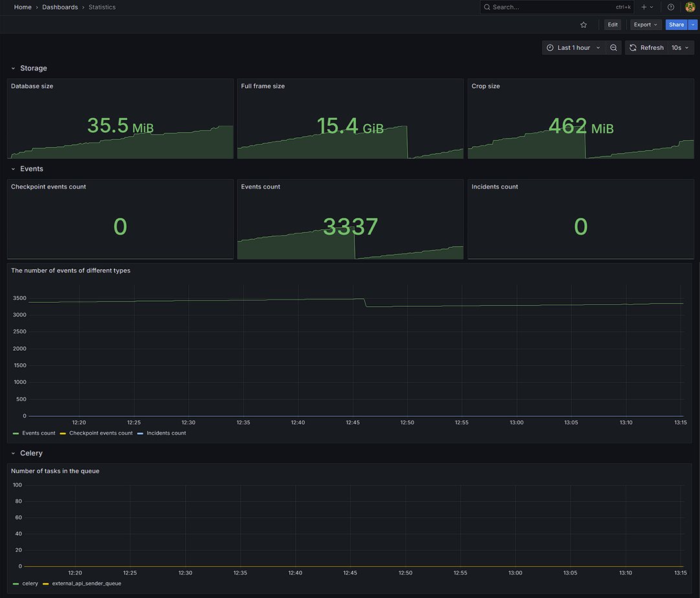Click the plus icon to create new content
This screenshot has width=700, height=598.
644,7
